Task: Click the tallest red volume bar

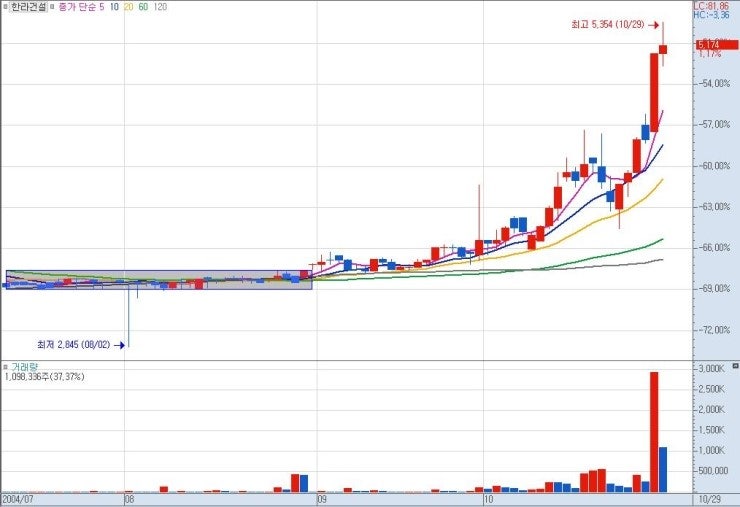Action: [654, 432]
